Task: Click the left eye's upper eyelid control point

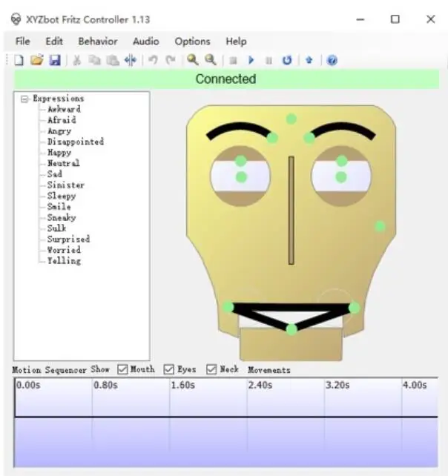Action: [241, 161]
